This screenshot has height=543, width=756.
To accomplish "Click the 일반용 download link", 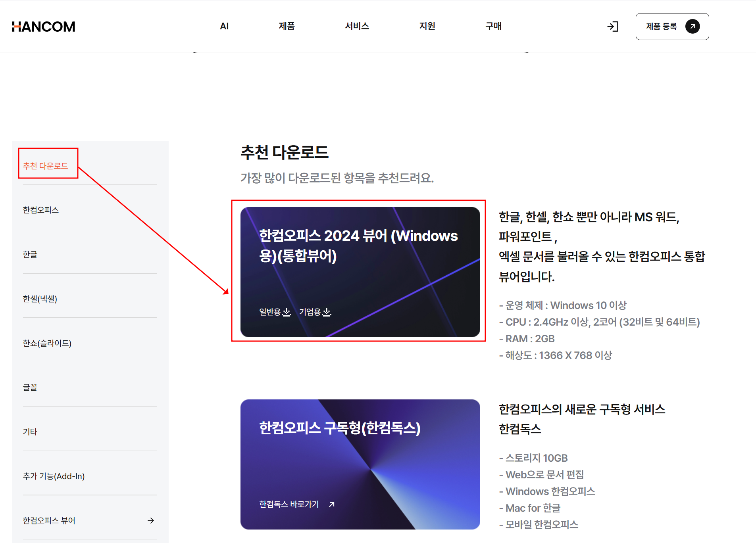I will (275, 312).
